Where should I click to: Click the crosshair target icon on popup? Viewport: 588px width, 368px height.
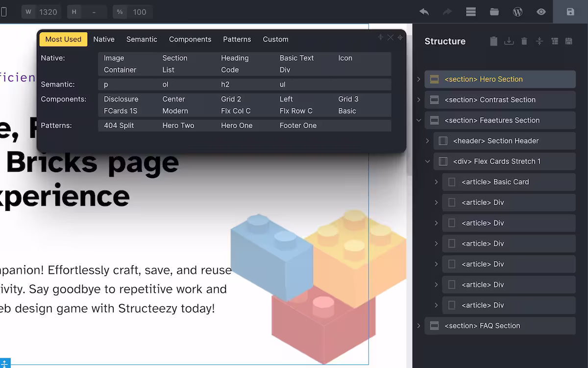pos(400,37)
